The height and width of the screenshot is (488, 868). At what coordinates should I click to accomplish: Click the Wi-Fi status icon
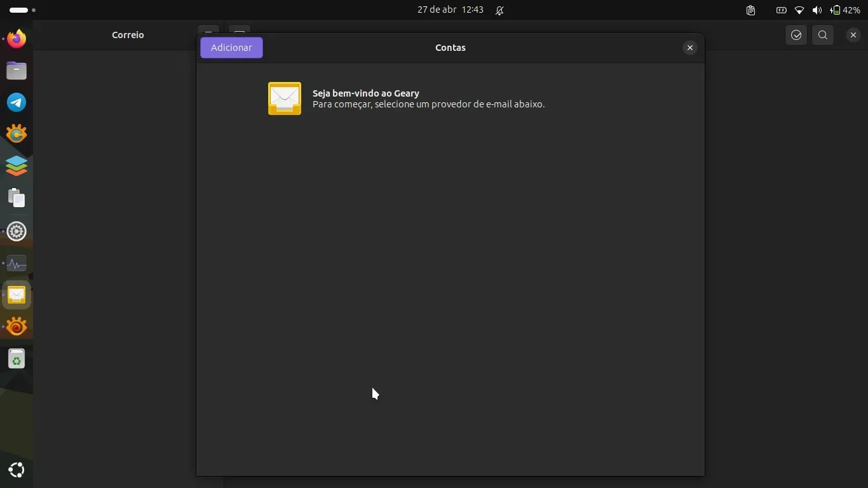pyautogui.click(x=799, y=10)
